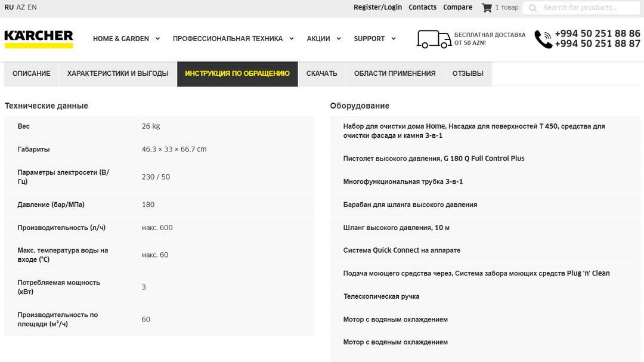Viewport: 644px width, 362px height.
Task: Click the '46.3 × 33 × 66.7 cm' value
Action: tap(174, 149)
